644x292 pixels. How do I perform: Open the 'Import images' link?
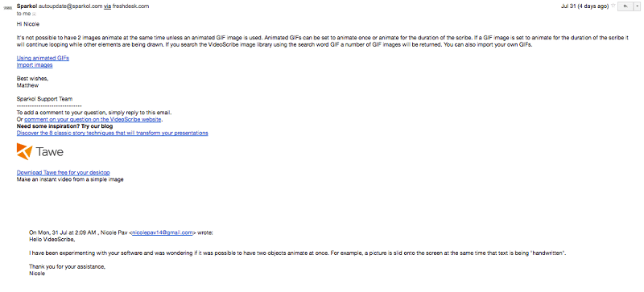click(x=35, y=65)
